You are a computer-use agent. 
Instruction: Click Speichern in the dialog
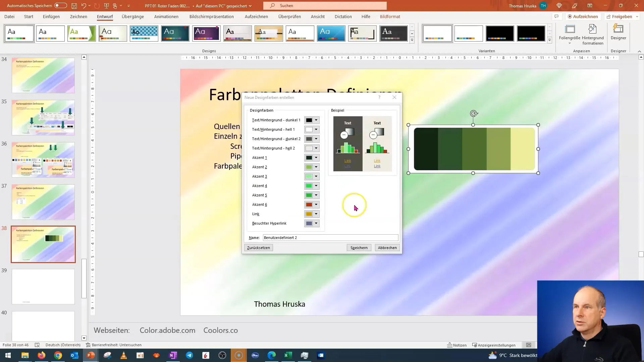coord(359,248)
